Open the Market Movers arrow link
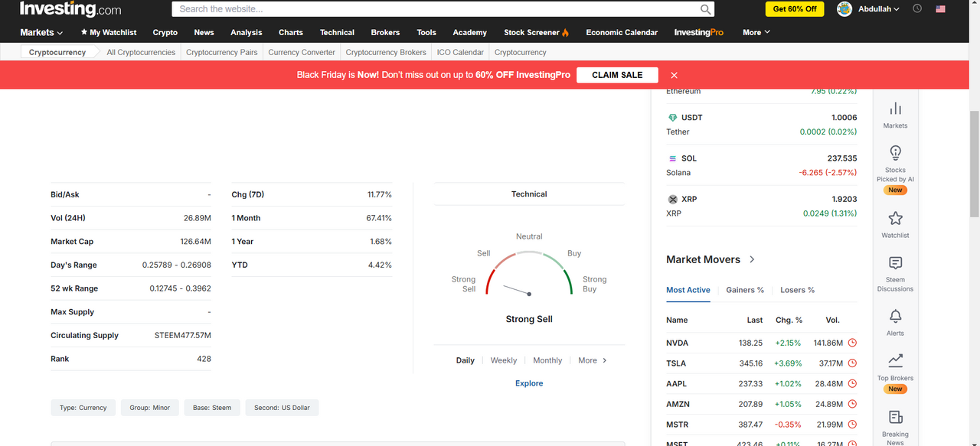The width and height of the screenshot is (980, 446). [752, 259]
